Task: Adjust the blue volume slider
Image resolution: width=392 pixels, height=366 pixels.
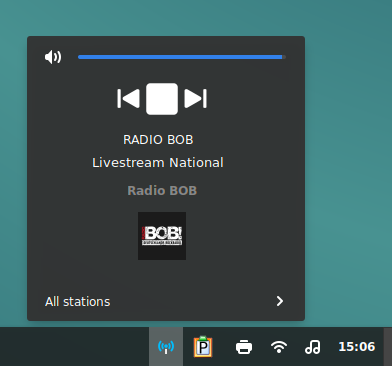Action: click(182, 57)
